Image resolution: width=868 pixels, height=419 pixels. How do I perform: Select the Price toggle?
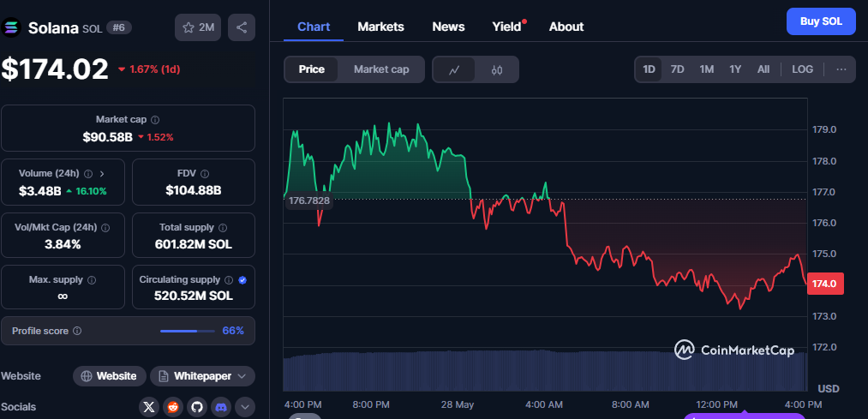(x=312, y=69)
